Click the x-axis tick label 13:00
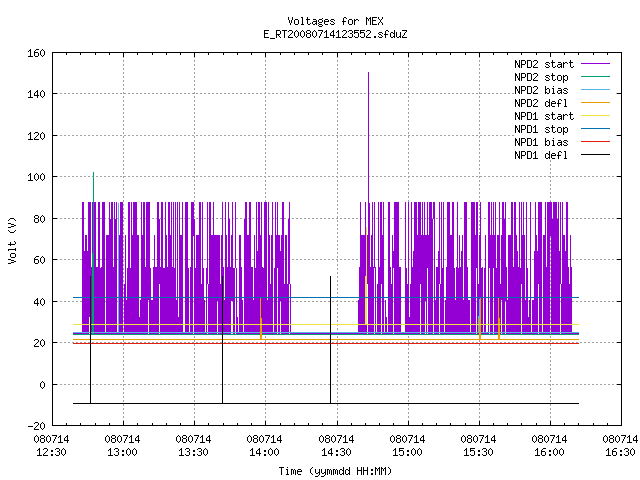640x480 pixels. pyautogui.click(x=122, y=453)
